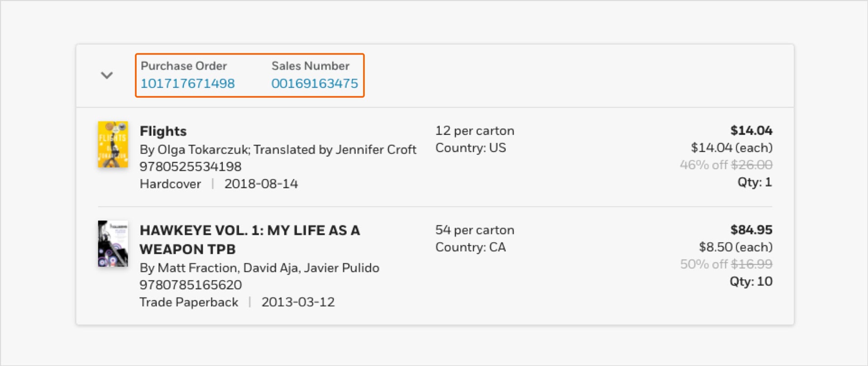Select the Flights book title
This screenshot has width=868, height=366.
click(x=163, y=131)
